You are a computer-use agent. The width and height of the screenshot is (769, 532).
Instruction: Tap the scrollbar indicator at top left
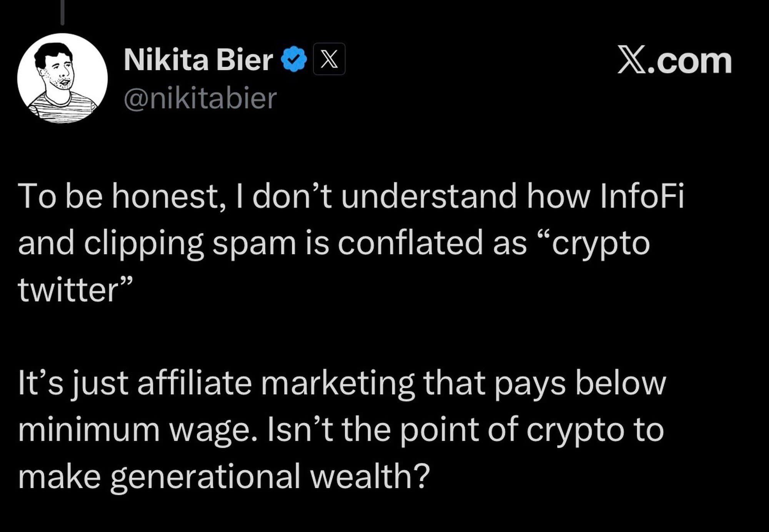[x=63, y=12]
